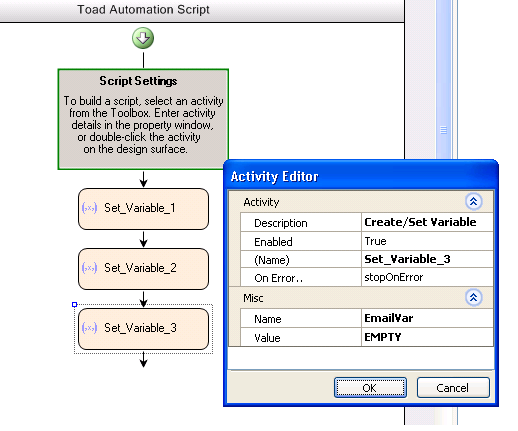Click the Description property label

(281, 223)
